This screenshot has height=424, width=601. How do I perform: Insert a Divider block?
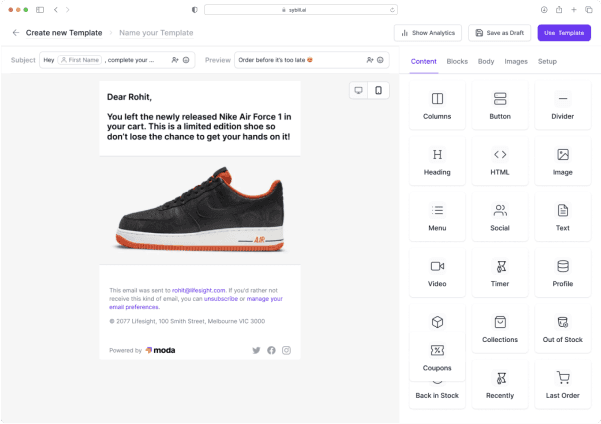(562, 105)
